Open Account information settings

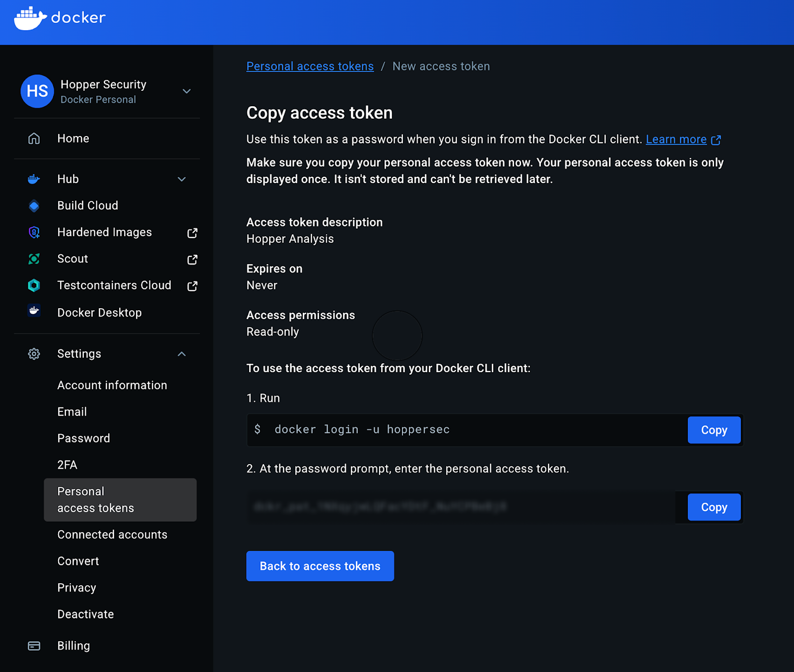[112, 385]
